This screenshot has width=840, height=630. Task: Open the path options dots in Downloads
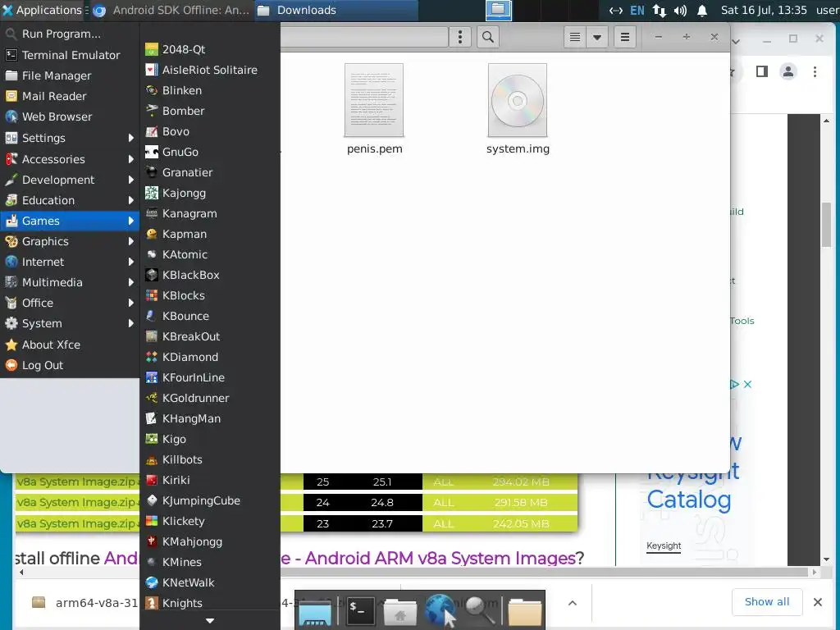(459, 37)
